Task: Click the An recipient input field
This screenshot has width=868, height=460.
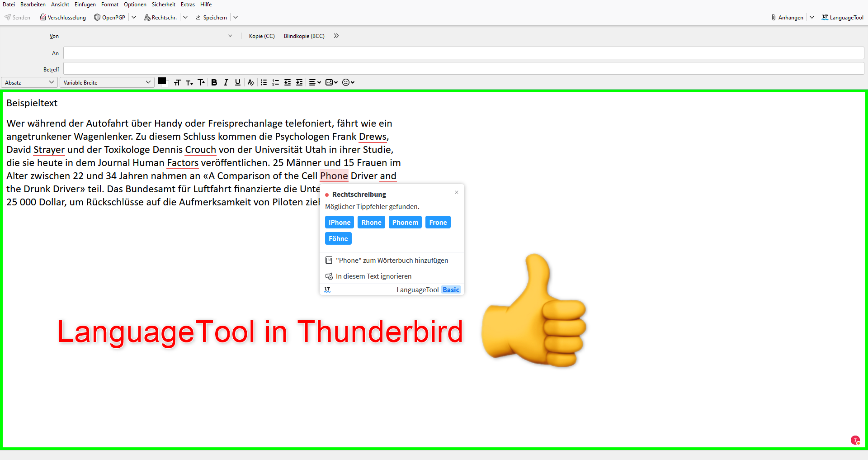Action: coord(463,53)
